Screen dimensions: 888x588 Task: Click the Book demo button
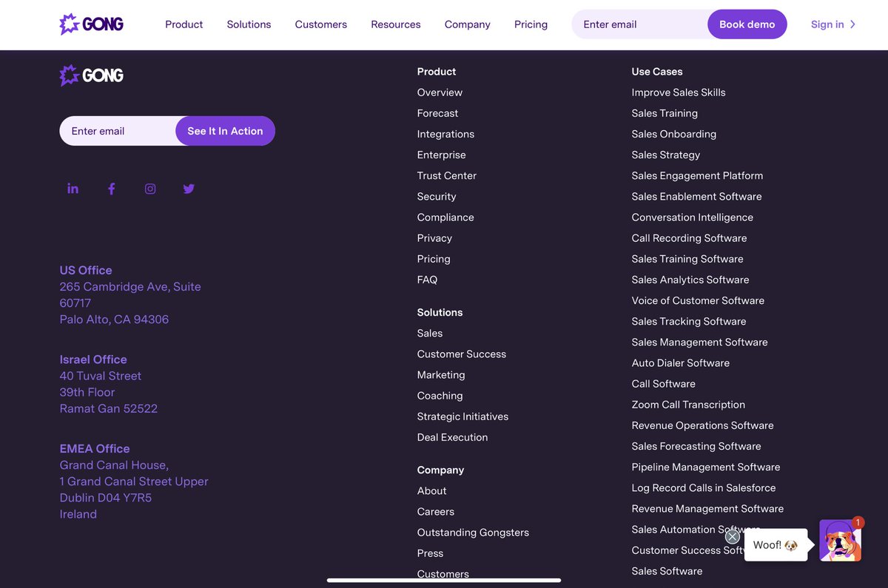[x=747, y=24]
